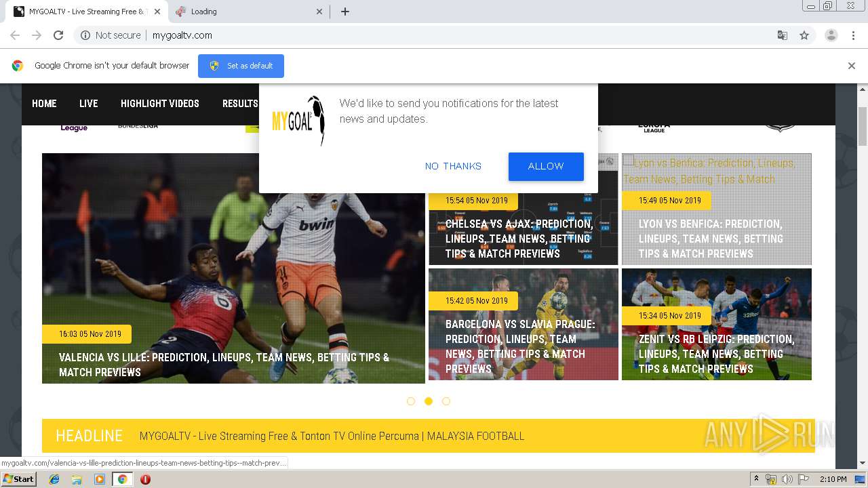Click the Bundesliga league logo
The image size is (868, 488).
click(138, 127)
